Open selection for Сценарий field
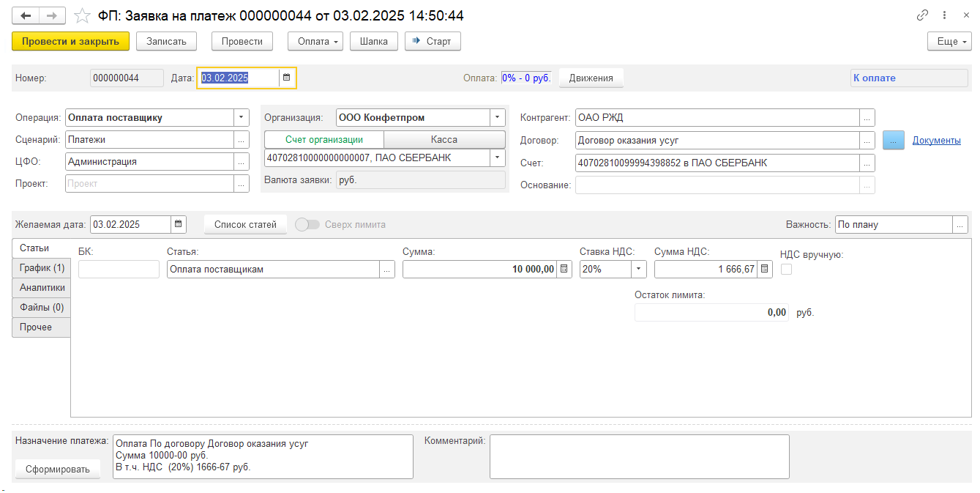Viewport: 980px width, 493px height. pyautogui.click(x=242, y=139)
